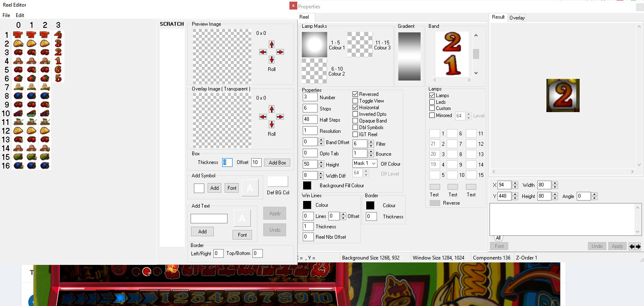The image size is (644, 306).
Task: Click left black arrow beside Apply in Properties
Action: tap(632, 246)
